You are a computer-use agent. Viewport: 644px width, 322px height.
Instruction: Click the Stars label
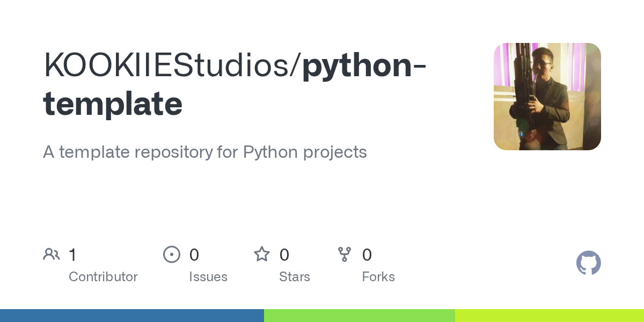click(x=294, y=277)
